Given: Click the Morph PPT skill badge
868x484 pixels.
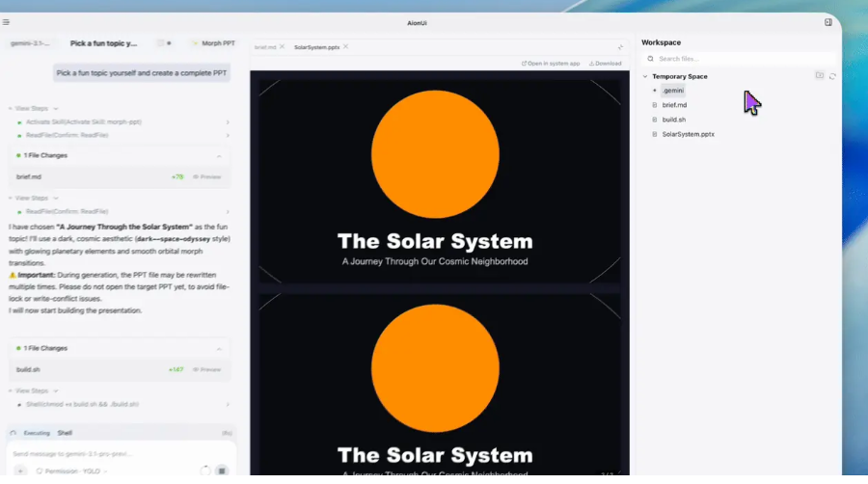Looking at the screenshot, I should 214,43.
